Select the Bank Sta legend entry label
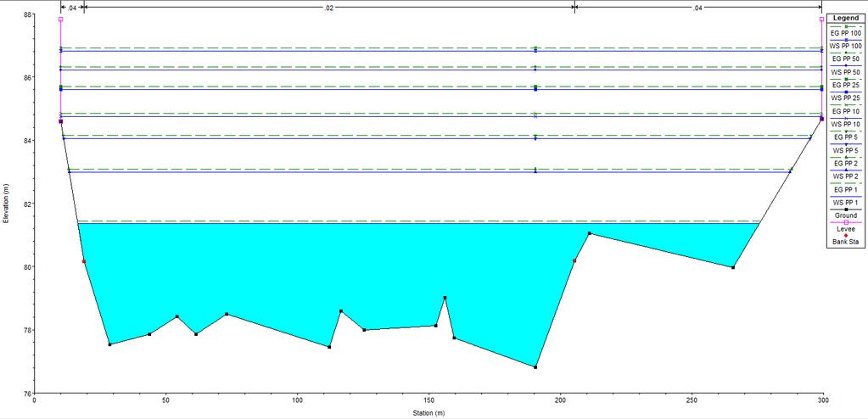Screen dimensions: 868x419 (x=846, y=242)
